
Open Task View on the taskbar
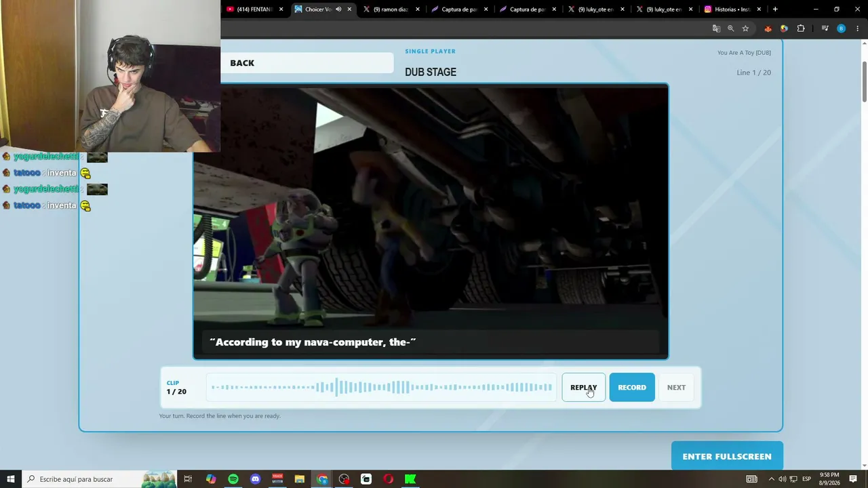pos(188,479)
